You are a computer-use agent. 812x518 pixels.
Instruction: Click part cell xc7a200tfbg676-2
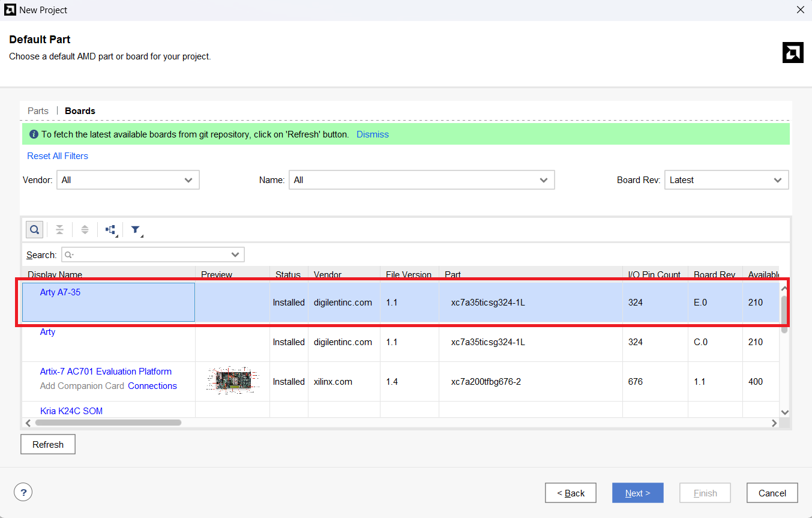pyautogui.click(x=486, y=382)
